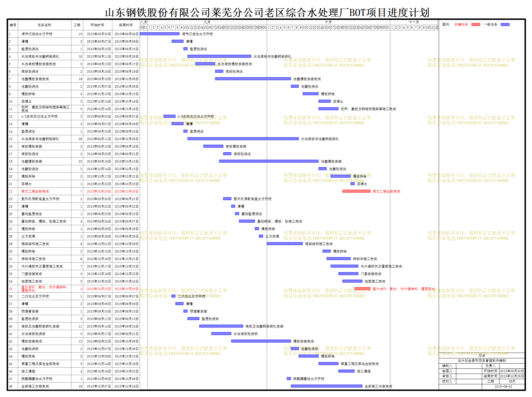The height and width of the screenshot is (397, 532).
Task: Click project end date 2015年10月26日 in info box
Action: 512,376
